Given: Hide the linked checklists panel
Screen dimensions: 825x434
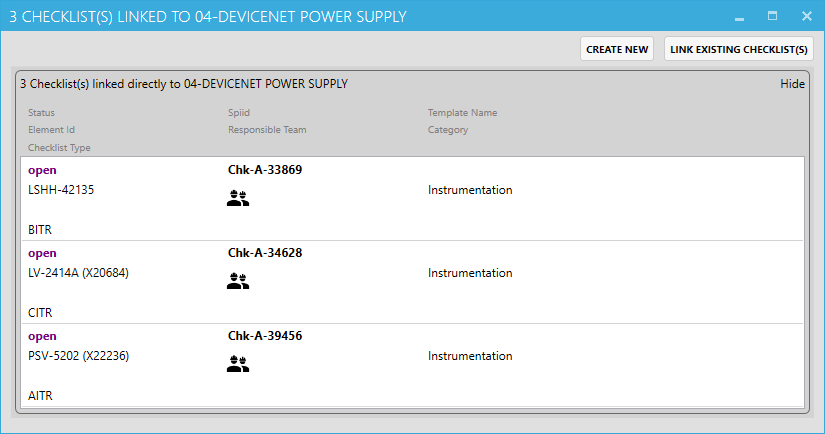Looking at the screenshot, I should point(792,84).
